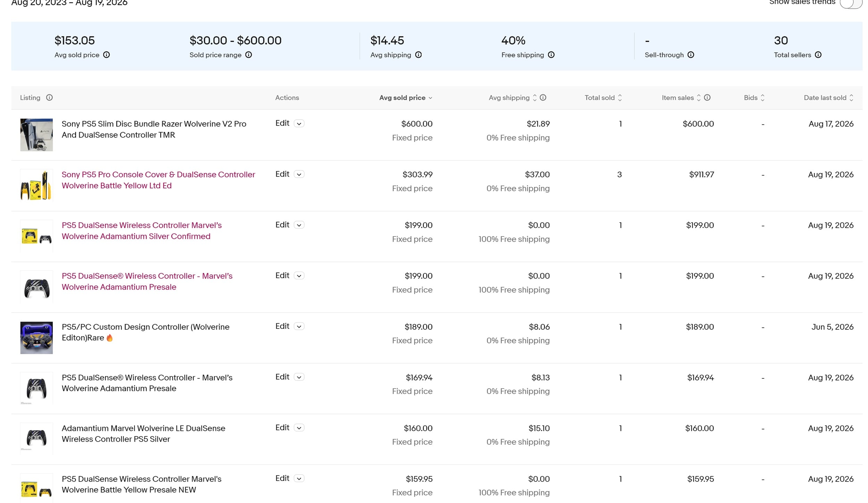Viewport: 868px width, 503px height.
Task: Select the $303.99 average sold price cell
Action: 417,174
